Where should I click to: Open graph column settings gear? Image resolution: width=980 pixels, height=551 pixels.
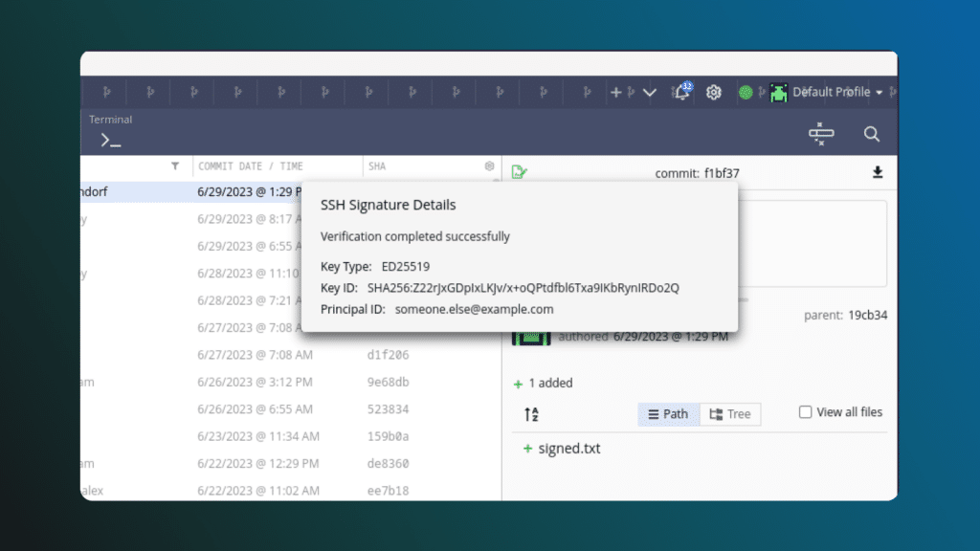(490, 166)
